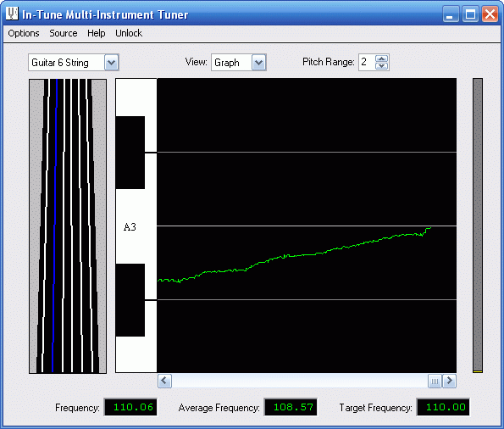Expand the View Graph dropdown arrow
The image size is (504, 429).
point(258,63)
